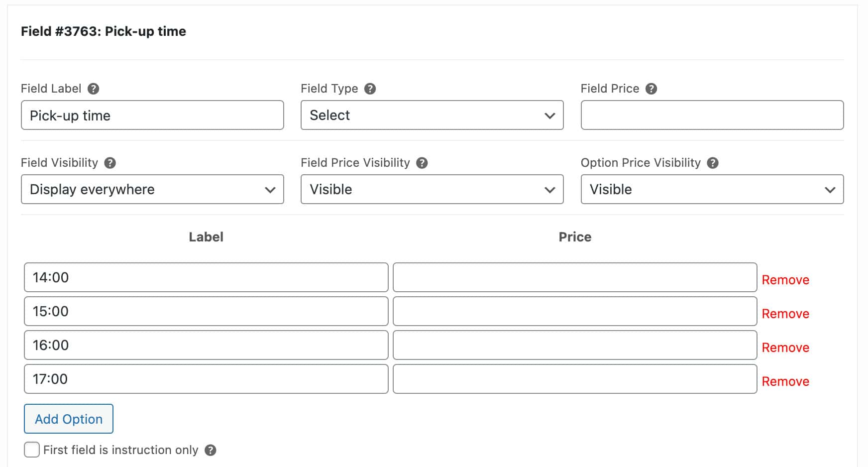Click the Field Price help question mark
Image resolution: width=868 pixels, height=467 pixels.
(x=651, y=89)
